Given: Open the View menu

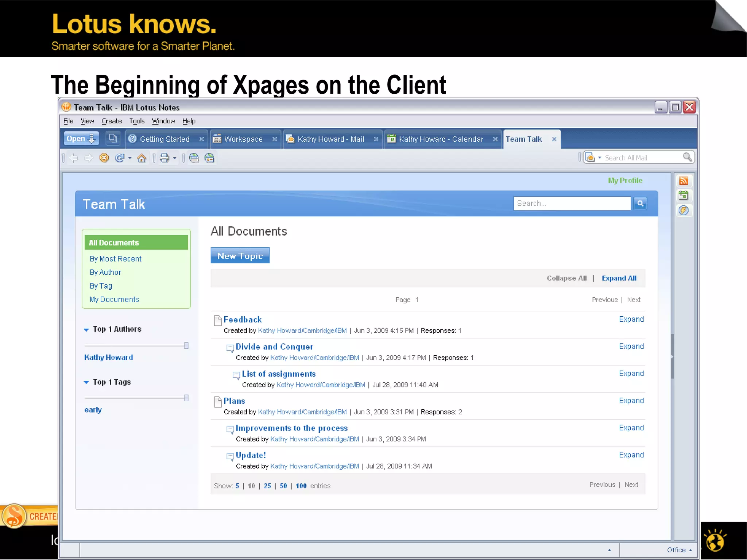Looking at the screenshot, I should tap(87, 121).
